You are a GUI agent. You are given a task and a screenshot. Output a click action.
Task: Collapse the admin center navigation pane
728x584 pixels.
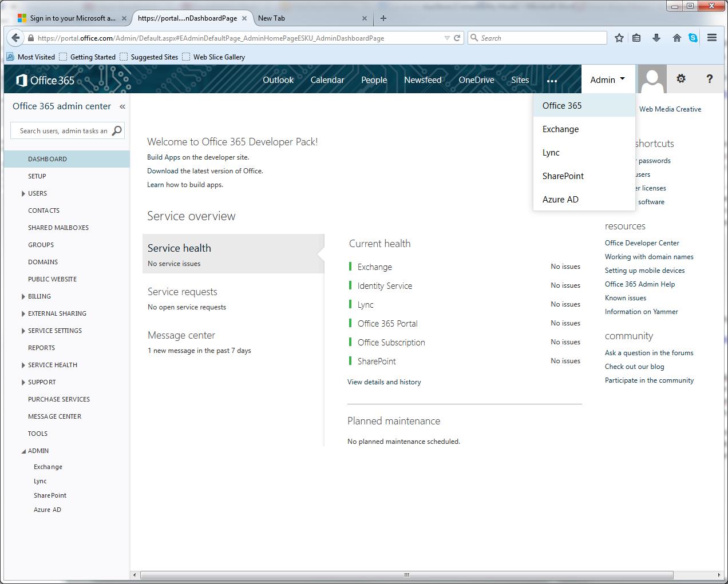122,106
